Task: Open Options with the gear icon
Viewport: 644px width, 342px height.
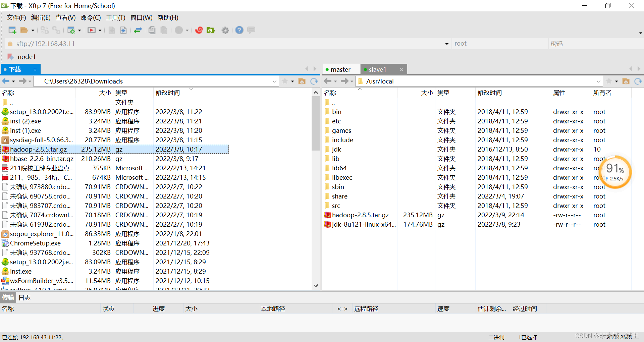Action: click(225, 31)
